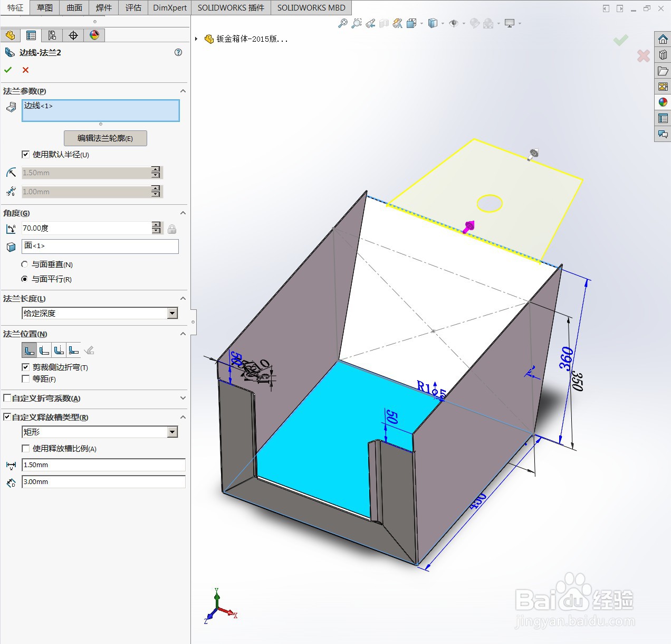
Task: Click Zoom to Area icon
Action: (357, 23)
